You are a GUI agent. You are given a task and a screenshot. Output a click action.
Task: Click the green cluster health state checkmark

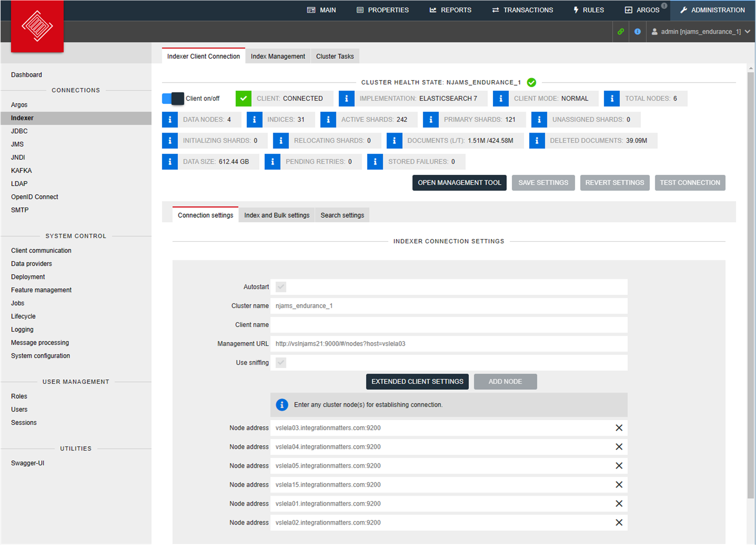pos(531,82)
